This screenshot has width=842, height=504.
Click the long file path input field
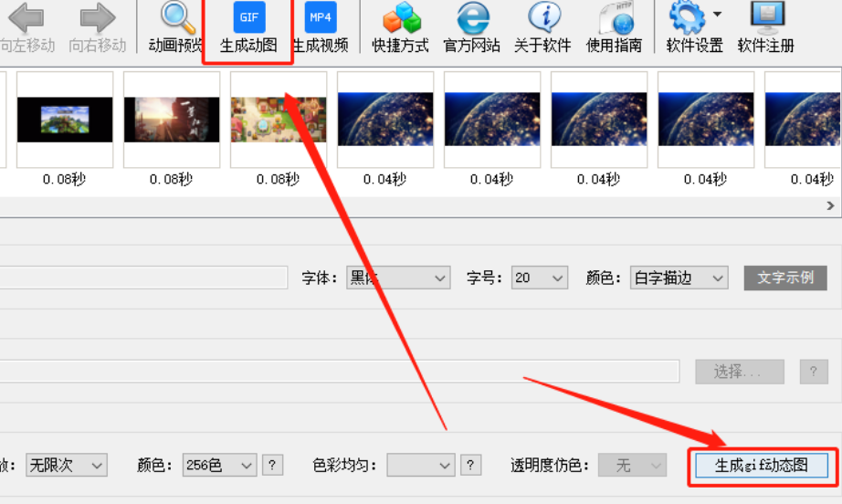click(340, 372)
